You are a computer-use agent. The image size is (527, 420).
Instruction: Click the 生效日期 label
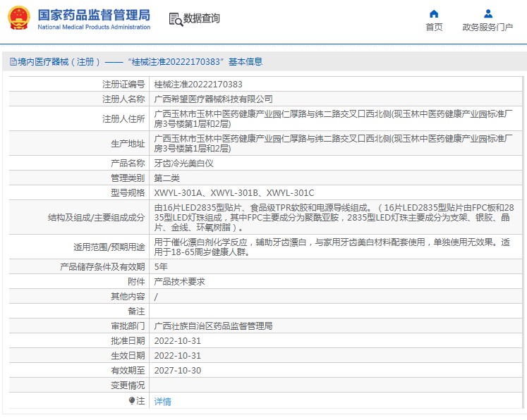tap(128, 356)
